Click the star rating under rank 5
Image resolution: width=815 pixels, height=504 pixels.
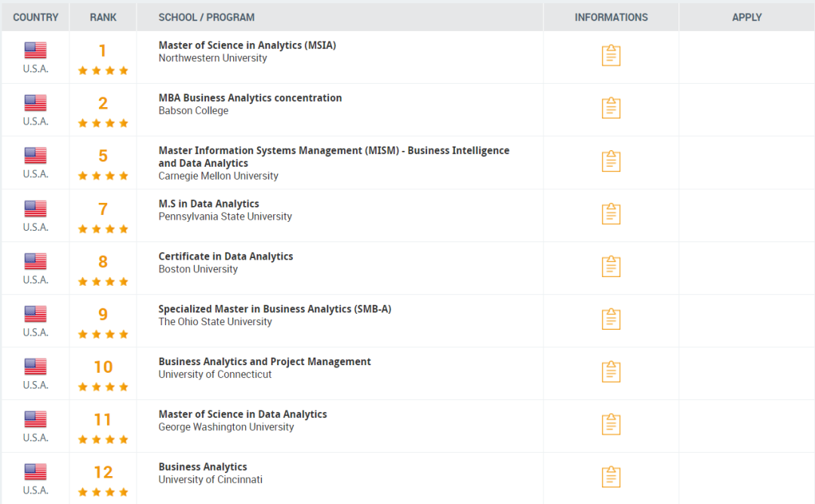pyautogui.click(x=103, y=176)
